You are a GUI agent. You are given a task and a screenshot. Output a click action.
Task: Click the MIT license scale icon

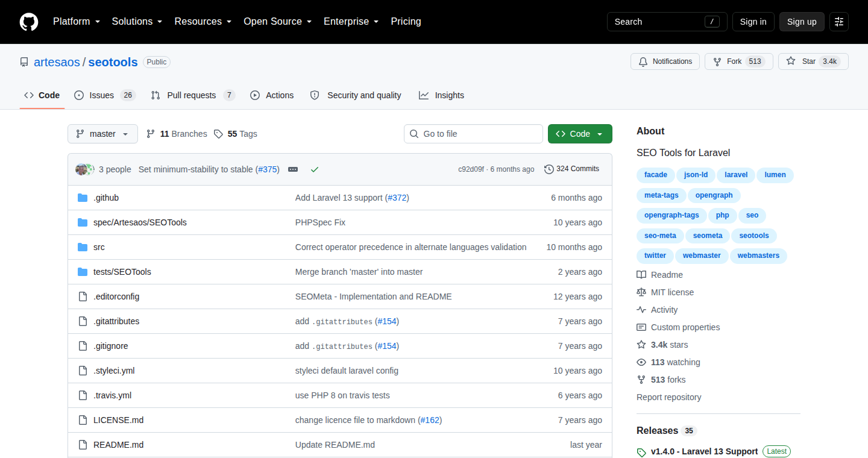pos(641,292)
